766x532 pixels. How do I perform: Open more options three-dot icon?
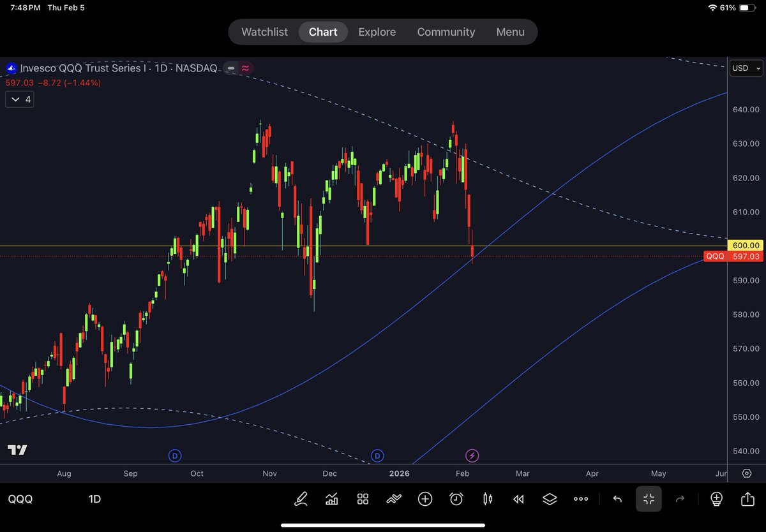[581, 499]
